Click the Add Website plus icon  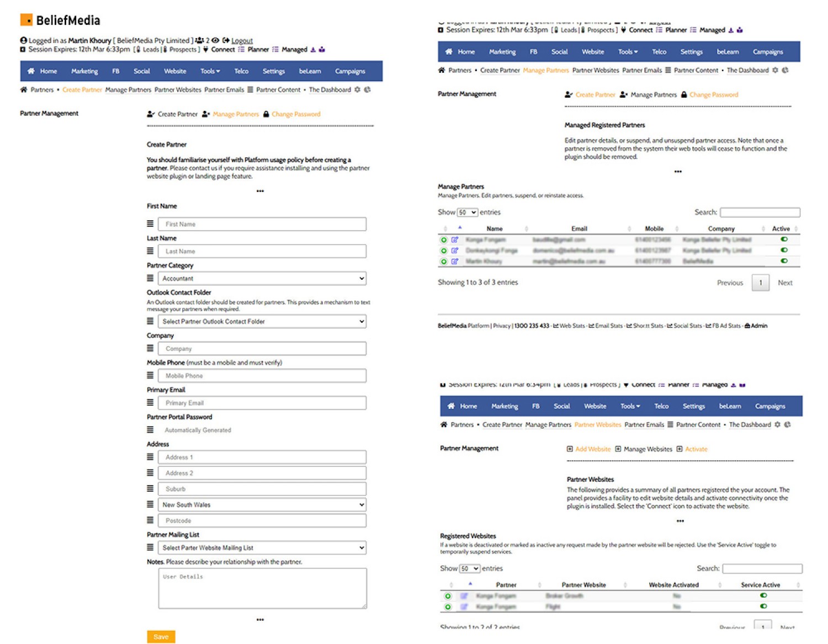coord(570,449)
